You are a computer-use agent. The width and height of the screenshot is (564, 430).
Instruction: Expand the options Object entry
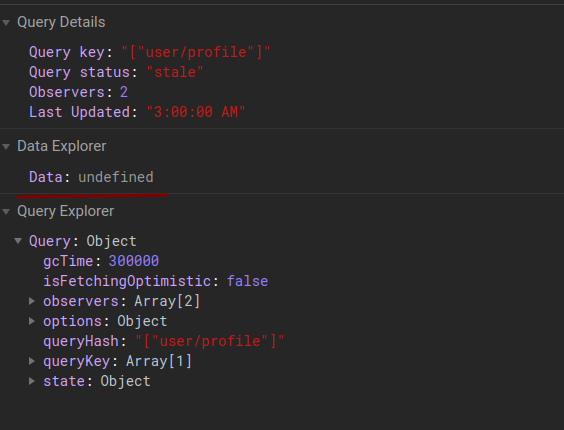(32, 321)
